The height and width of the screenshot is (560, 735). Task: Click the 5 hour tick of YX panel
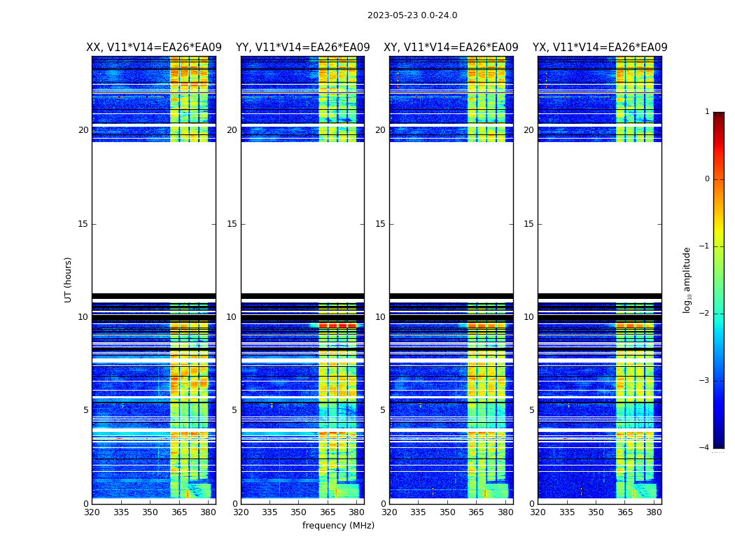tap(531, 410)
